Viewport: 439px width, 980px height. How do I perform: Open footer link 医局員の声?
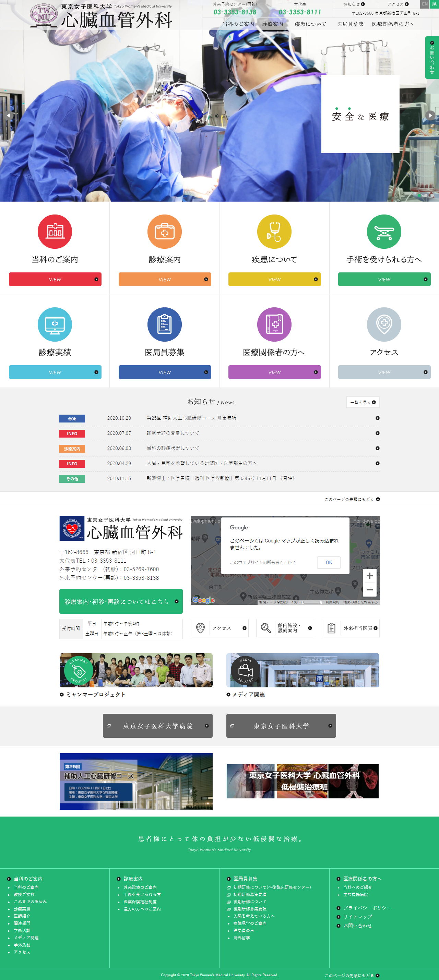[243, 931]
